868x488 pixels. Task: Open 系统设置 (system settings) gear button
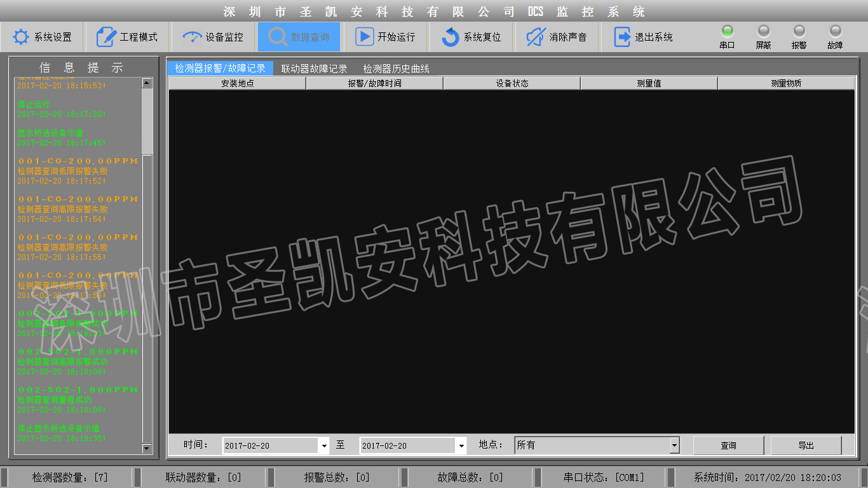coord(43,37)
